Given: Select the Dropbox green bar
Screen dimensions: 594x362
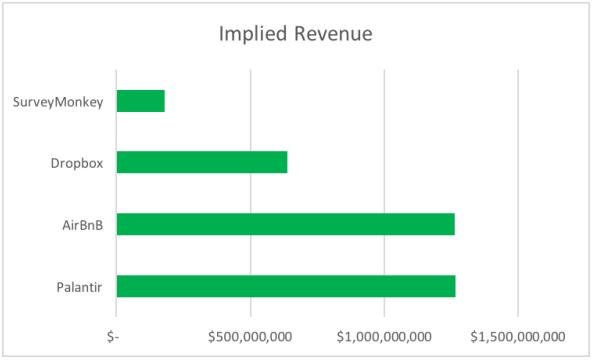Looking at the screenshot, I should click(x=202, y=162).
